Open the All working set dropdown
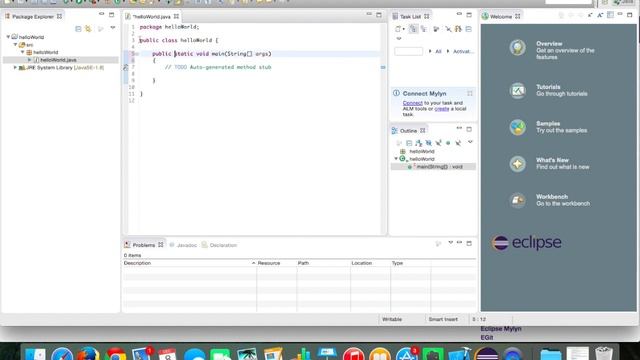This screenshot has height=360, width=640. [430, 51]
